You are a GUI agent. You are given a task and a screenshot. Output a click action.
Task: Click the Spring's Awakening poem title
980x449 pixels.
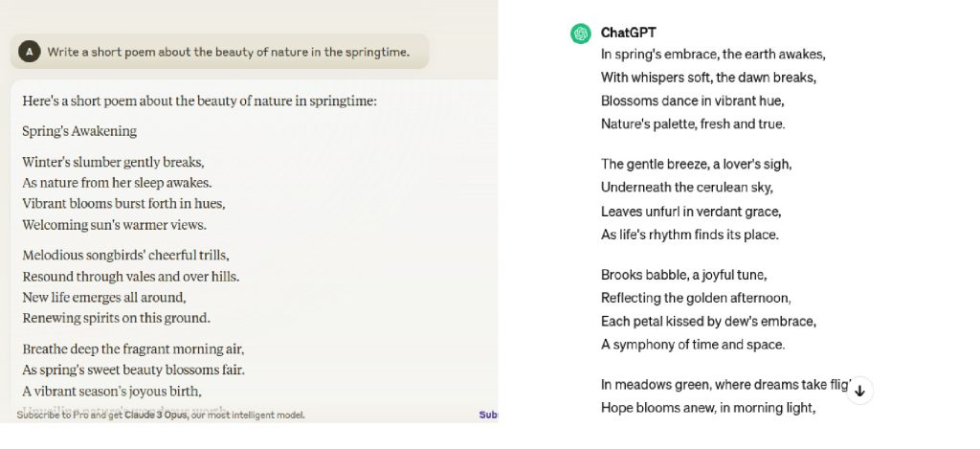79,130
